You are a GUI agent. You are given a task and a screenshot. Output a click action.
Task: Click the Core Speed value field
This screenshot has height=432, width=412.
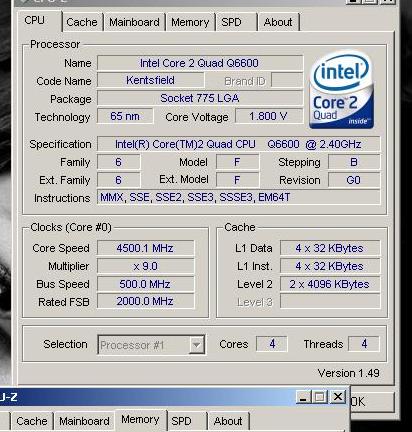(145, 248)
